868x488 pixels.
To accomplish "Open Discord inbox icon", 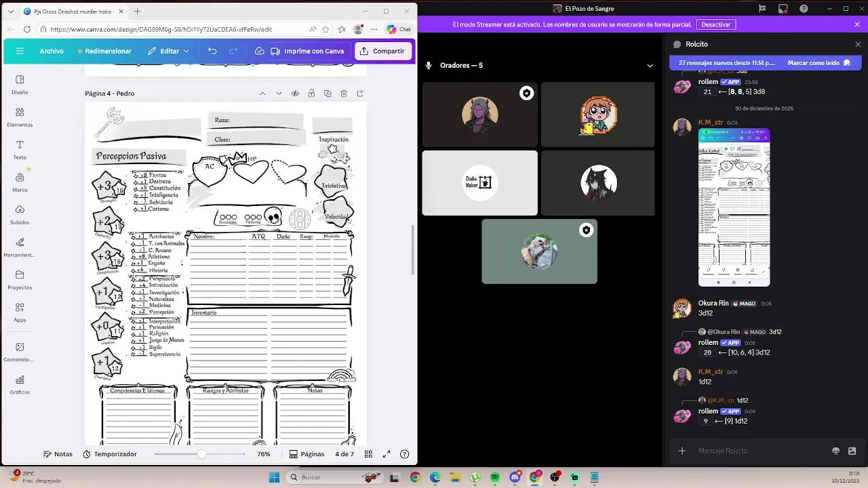I will point(783,9).
